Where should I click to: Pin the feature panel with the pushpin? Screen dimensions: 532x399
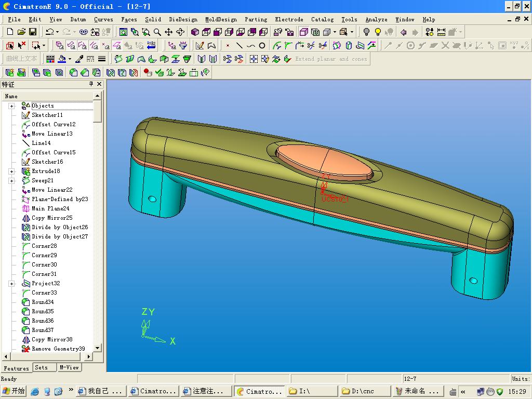(91, 84)
